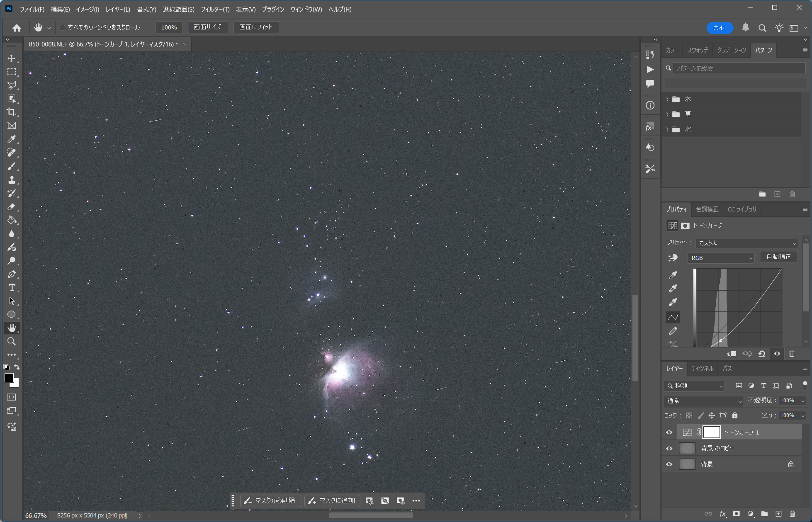Select the Pen tool
The image size is (812, 522).
tap(12, 274)
